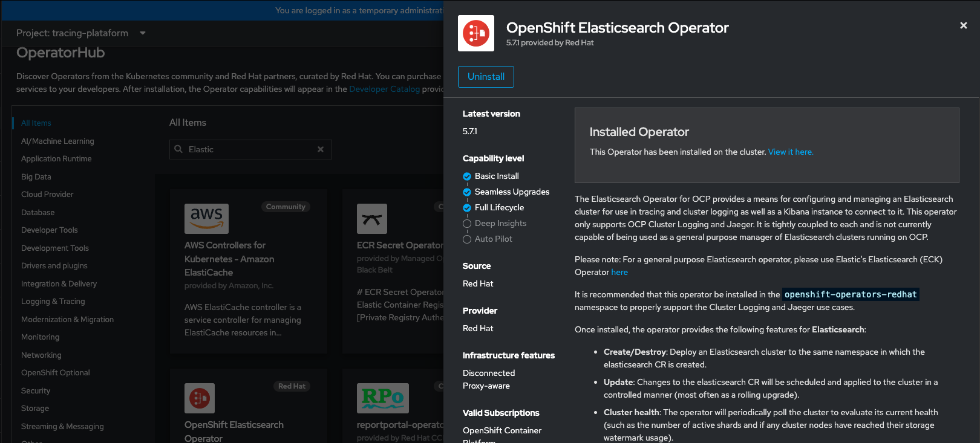This screenshot has height=443, width=980.
Task: Click the ECR Secret Operator card icon
Action: pos(372,219)
